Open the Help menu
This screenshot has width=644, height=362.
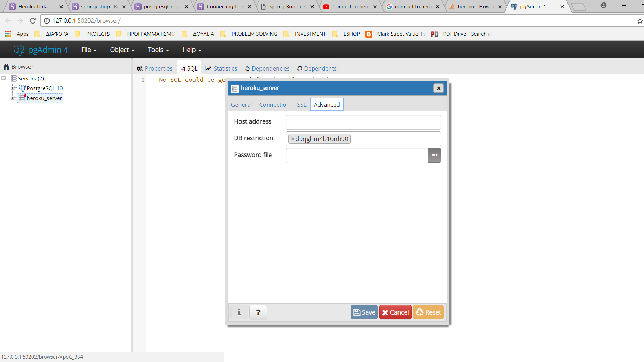coord(192,50)
